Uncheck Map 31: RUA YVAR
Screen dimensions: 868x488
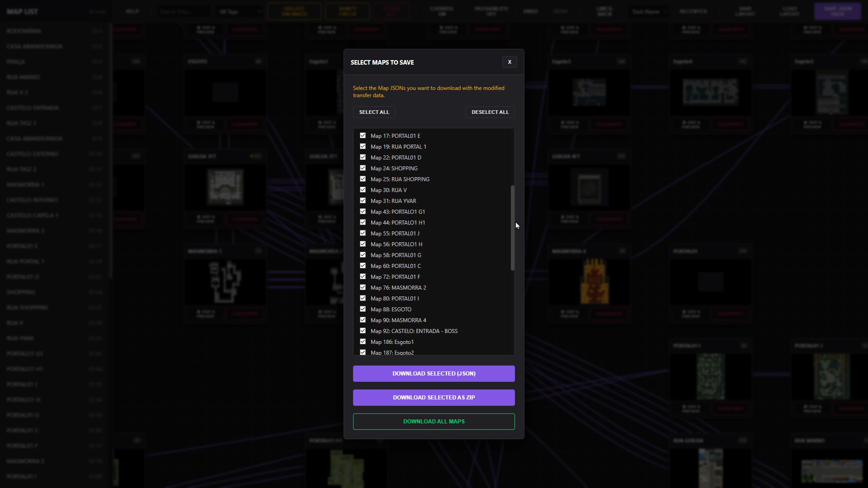pyautogui.click(x=363, y=201)
